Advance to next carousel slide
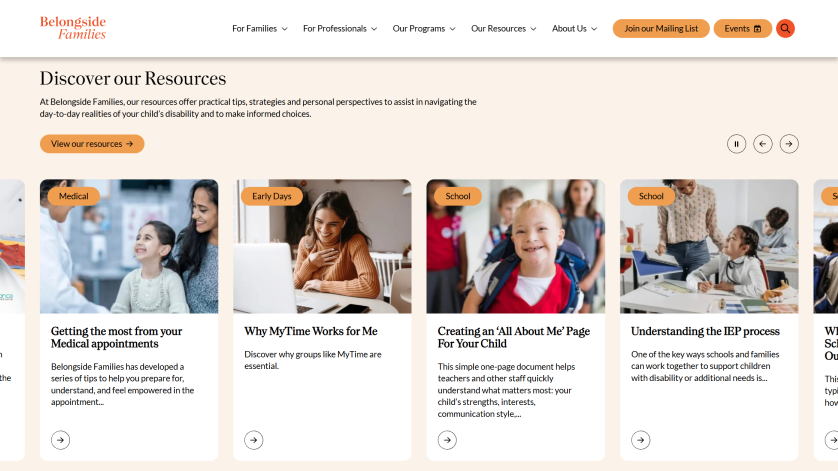Image resolution: width=838 pixels, height=471 pixels. pos(789,144)
